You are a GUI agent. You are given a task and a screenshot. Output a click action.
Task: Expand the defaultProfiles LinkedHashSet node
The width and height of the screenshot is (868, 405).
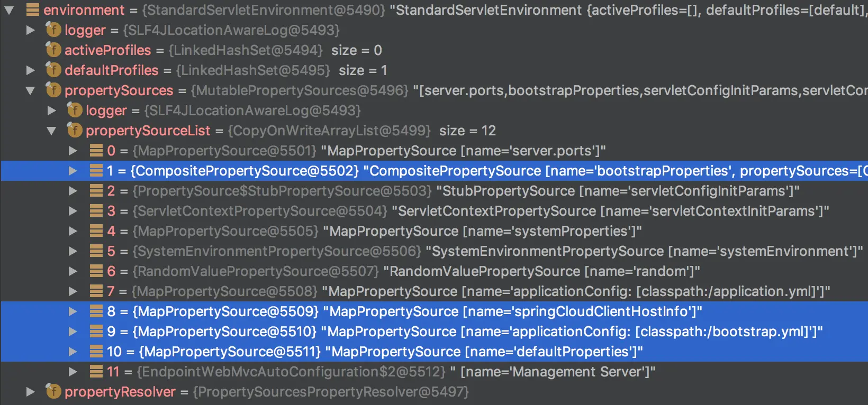(x=31, y=70)
